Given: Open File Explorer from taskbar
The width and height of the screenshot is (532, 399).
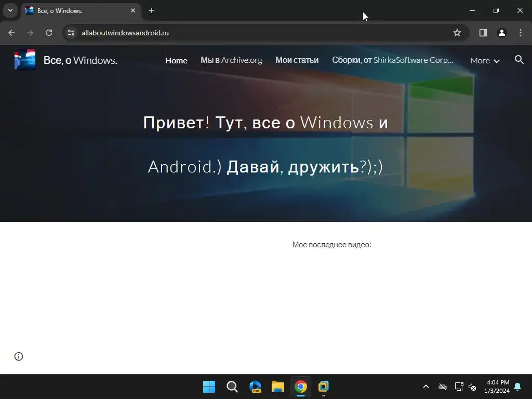Looking at the screenshot, I should [x=278, y=387].
